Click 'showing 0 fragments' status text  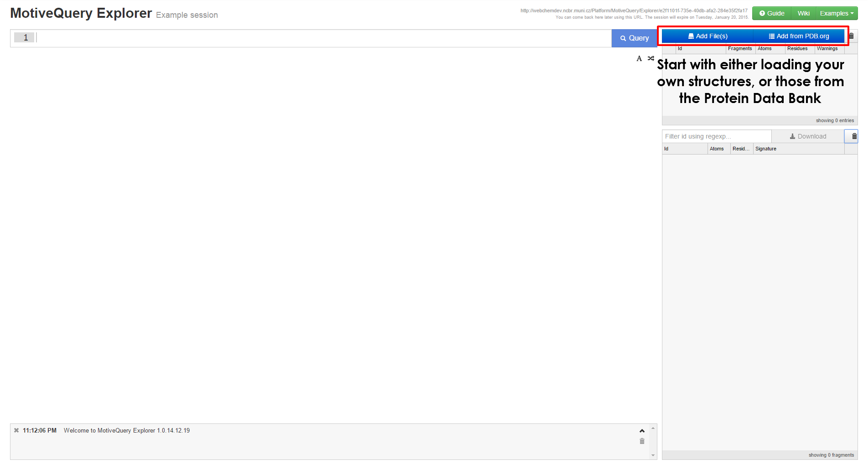[x=831, y=455]
